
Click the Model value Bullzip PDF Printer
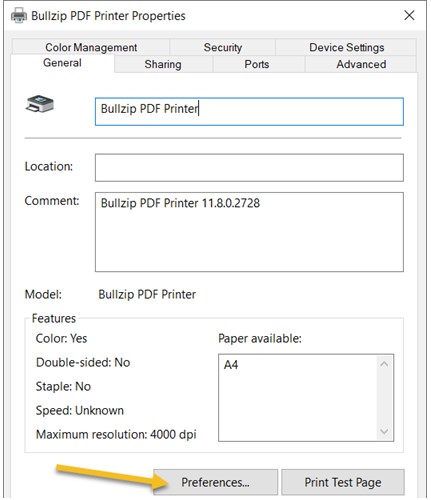147,294
